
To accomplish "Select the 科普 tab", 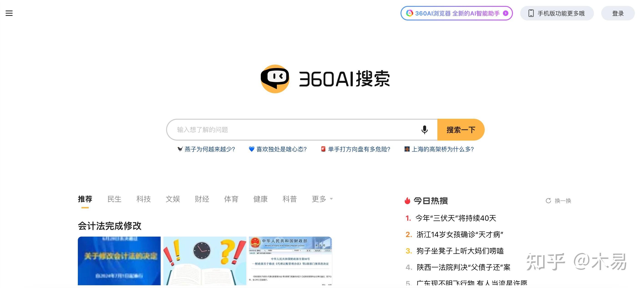I will click(290, 199).
